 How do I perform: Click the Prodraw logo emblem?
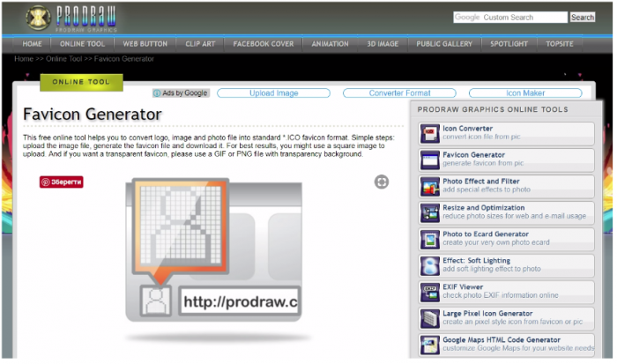(38, 18)
